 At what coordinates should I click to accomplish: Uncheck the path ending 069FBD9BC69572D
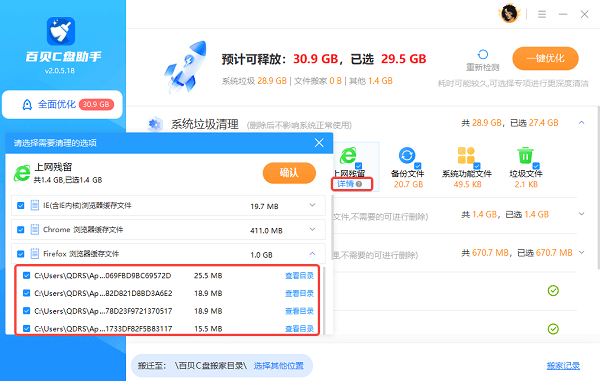click(x=26, y=275)
